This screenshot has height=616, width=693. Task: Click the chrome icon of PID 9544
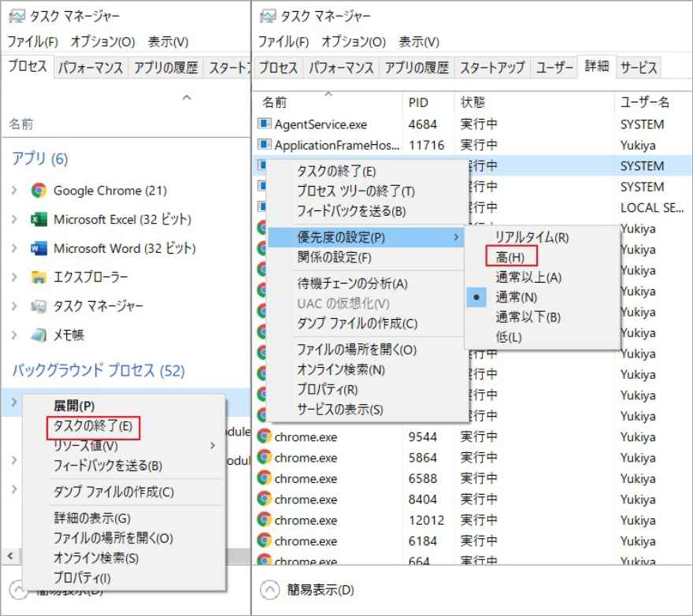(x=264, y=436)
